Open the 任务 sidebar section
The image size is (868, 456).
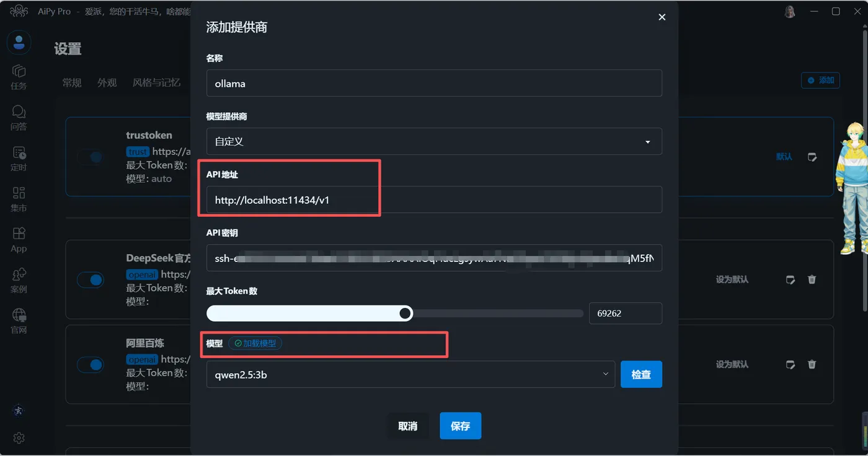click(x=19, y=77)
